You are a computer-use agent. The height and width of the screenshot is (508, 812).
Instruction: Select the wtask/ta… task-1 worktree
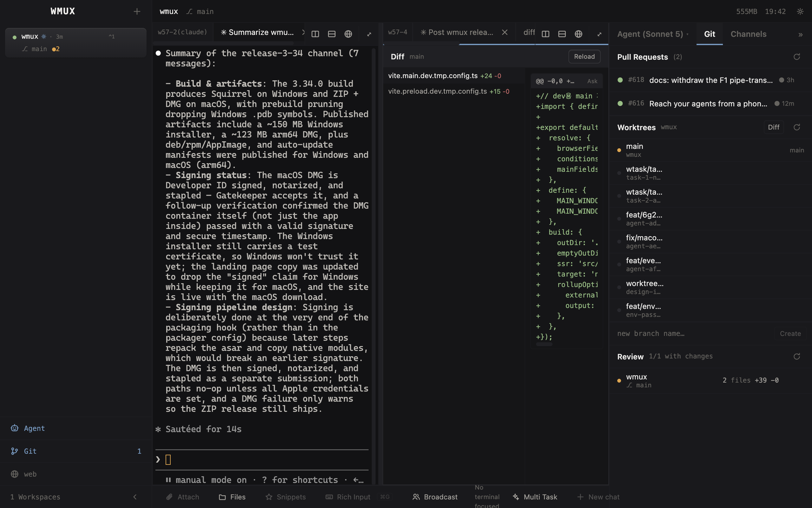click(x=710, y=173)
